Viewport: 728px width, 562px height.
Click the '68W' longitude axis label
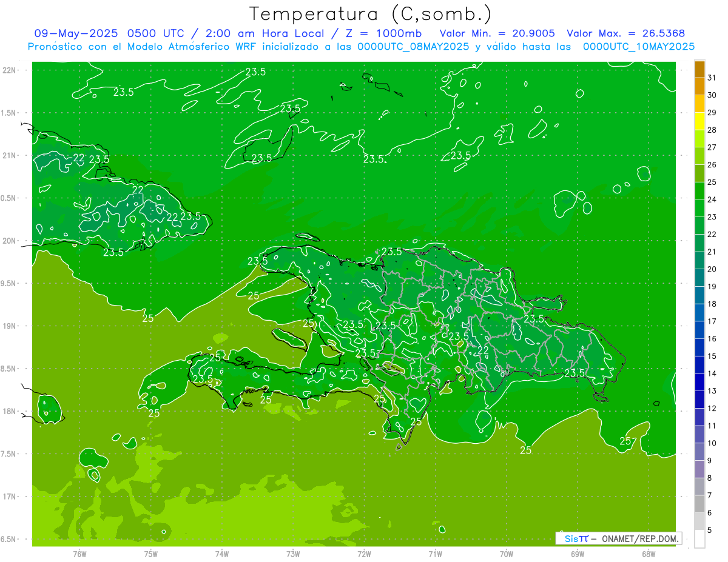click(x=649, y=554)
